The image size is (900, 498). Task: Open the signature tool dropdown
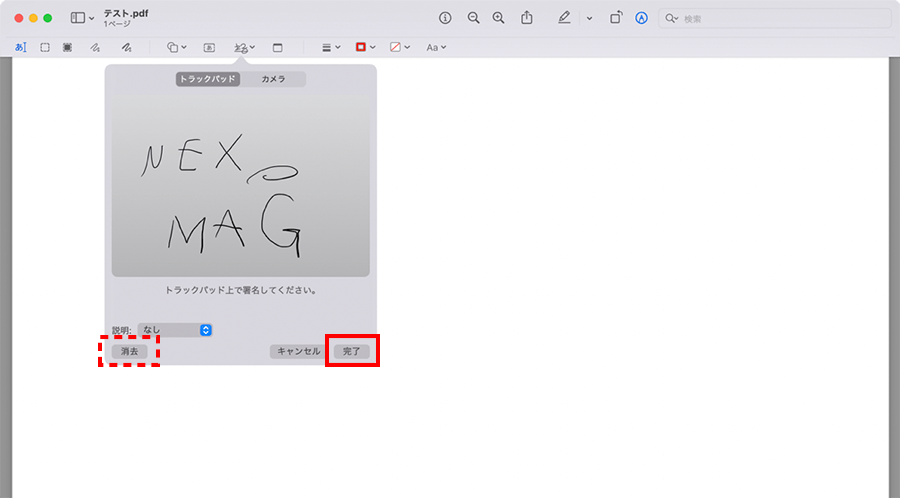[244, 47]
